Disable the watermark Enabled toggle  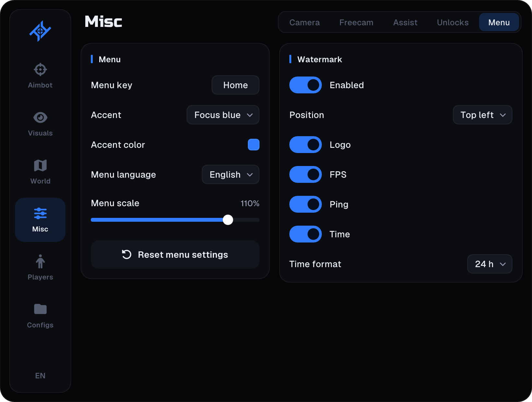pos(305,85)
